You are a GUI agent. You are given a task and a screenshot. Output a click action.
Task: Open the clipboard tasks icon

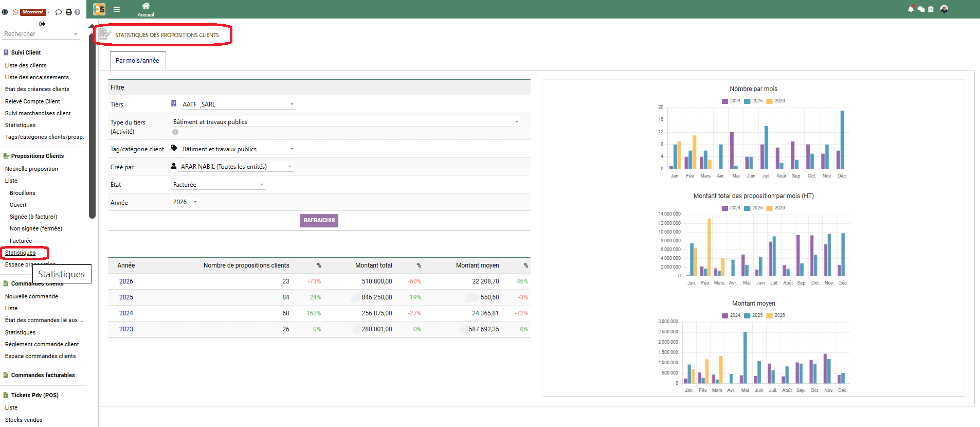coord(931,9)
